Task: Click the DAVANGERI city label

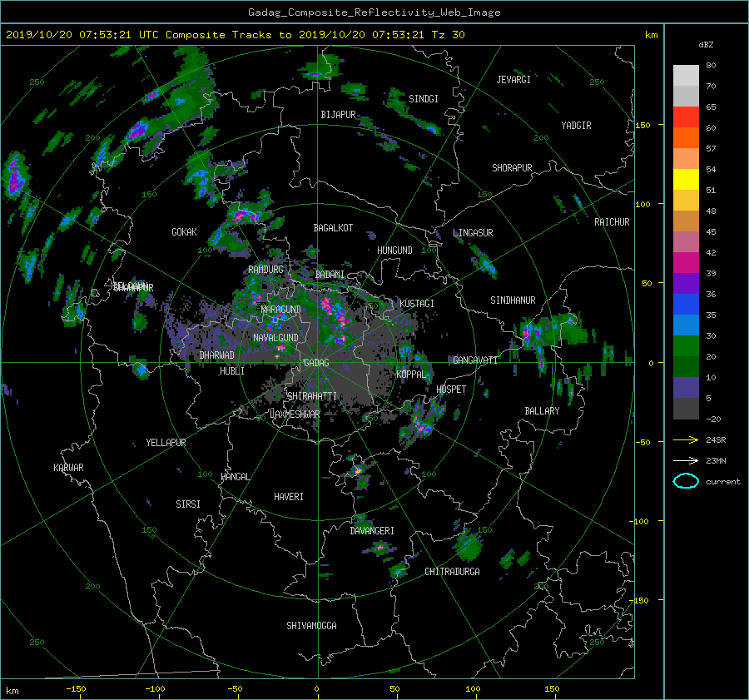Action: pos(372,531)
